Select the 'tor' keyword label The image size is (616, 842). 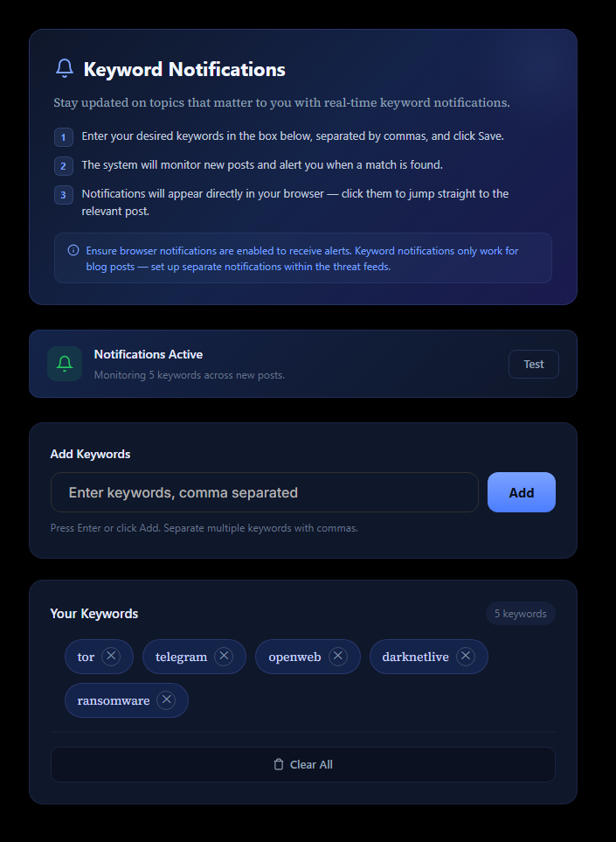[86, 657]
